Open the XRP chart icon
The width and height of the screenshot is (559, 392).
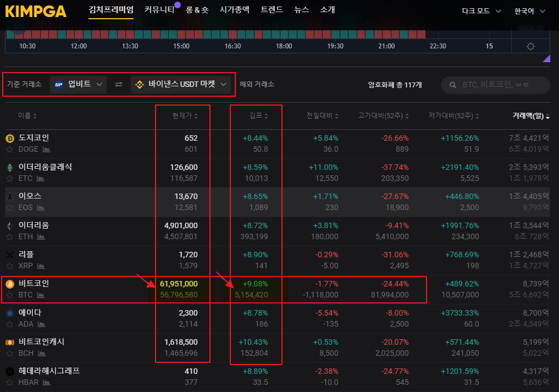(41, 266)
